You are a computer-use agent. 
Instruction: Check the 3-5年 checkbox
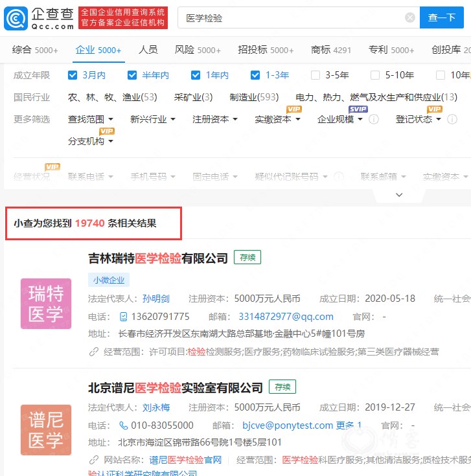(316, 75)
